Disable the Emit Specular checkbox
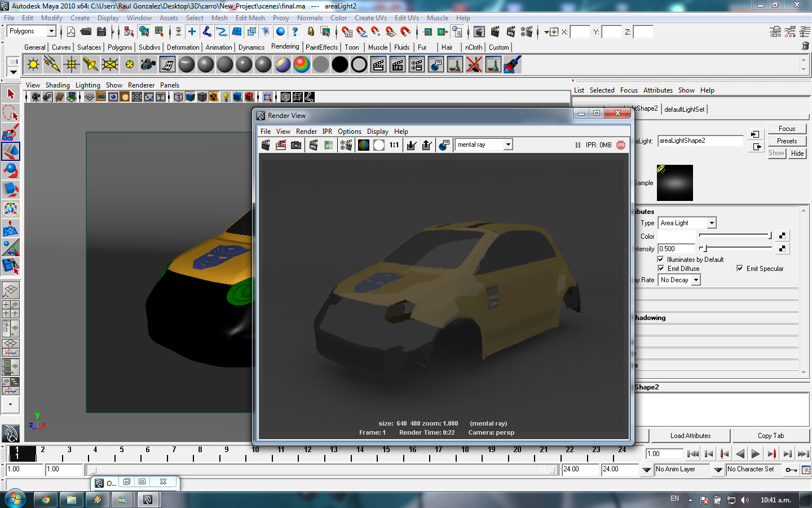The image size is (812, 508). coord(740,269)
